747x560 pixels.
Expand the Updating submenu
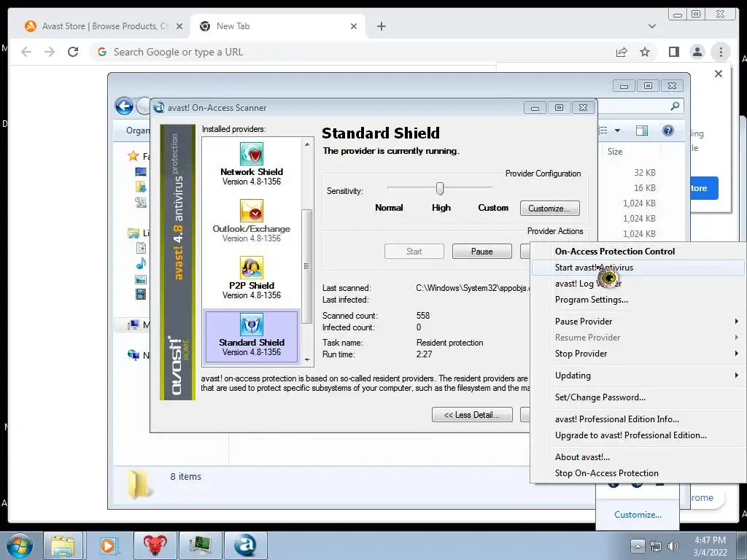click(638, 376)
